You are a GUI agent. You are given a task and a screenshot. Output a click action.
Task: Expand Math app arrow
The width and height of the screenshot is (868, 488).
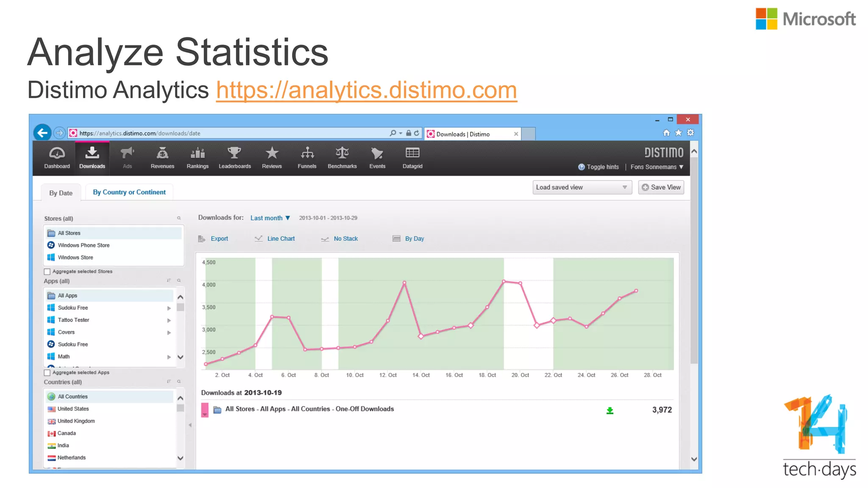169,357
